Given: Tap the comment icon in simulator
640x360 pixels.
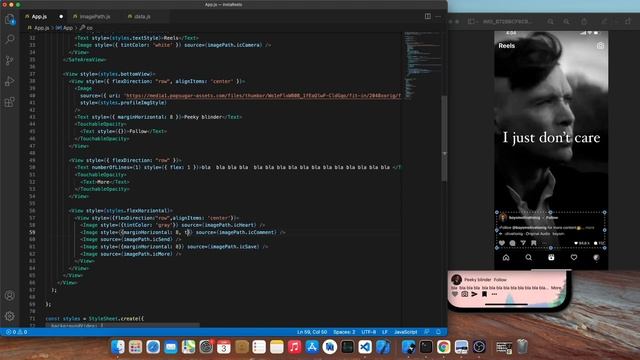Looking at the screenshot, I should [x=464, y=294].
